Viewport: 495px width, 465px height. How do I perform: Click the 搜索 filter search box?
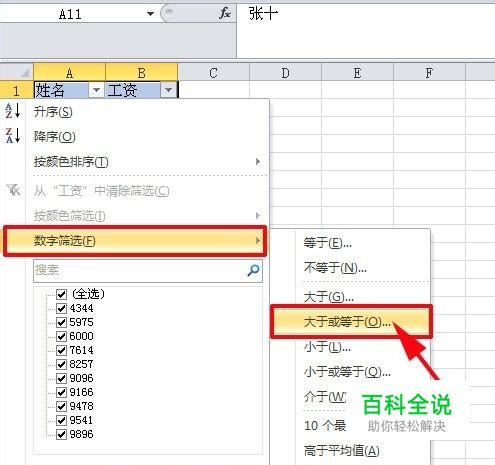148,271
